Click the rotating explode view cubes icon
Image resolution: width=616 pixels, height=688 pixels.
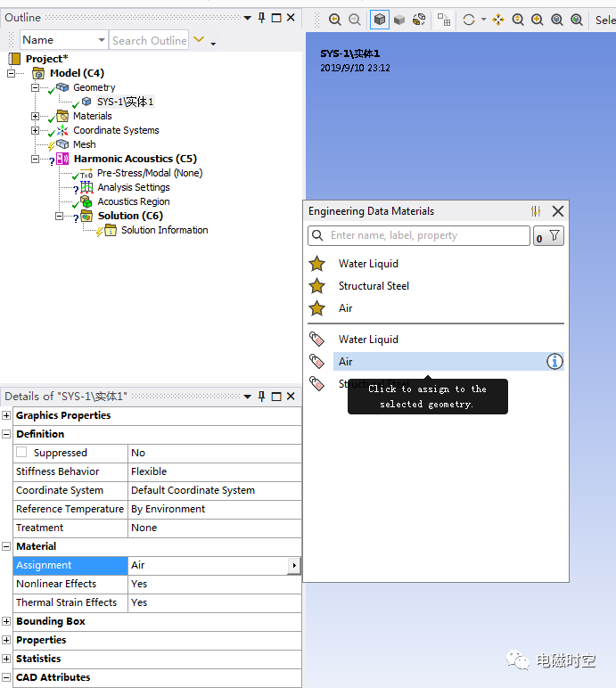pos(419,20)
